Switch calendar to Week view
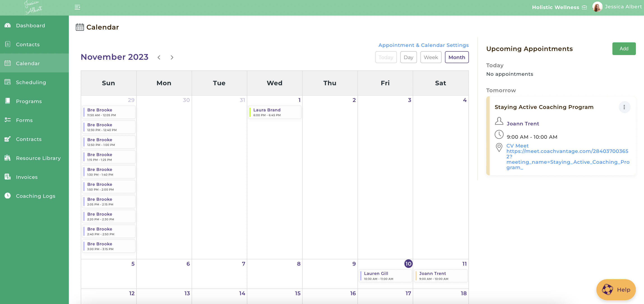Screen dimensions: 644x304 coord(431,57)
